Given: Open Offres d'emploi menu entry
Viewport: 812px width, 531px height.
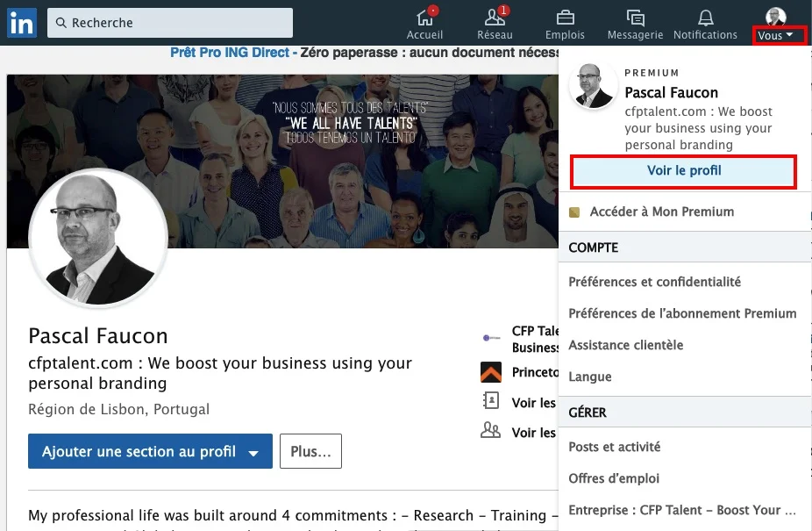Looking at the screenshot, I should (x=614, y=478).
